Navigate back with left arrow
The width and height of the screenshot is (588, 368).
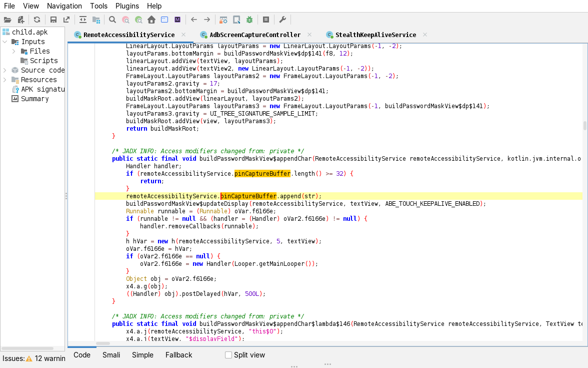point(194,20)
